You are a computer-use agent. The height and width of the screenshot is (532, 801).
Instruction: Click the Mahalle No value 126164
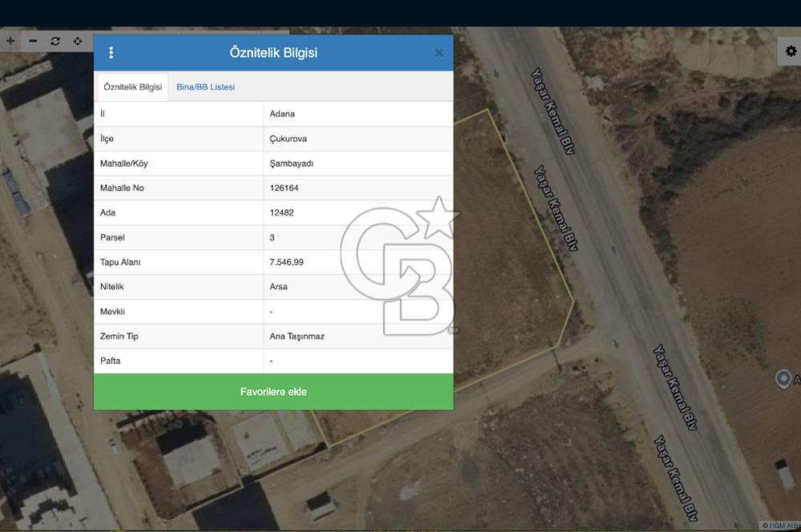(284, 188)
